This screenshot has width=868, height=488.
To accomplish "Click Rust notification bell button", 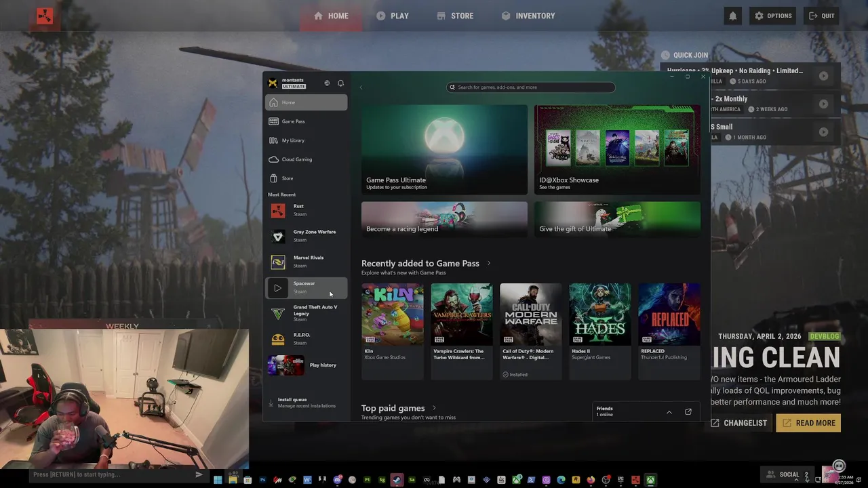I will [732, 16].
